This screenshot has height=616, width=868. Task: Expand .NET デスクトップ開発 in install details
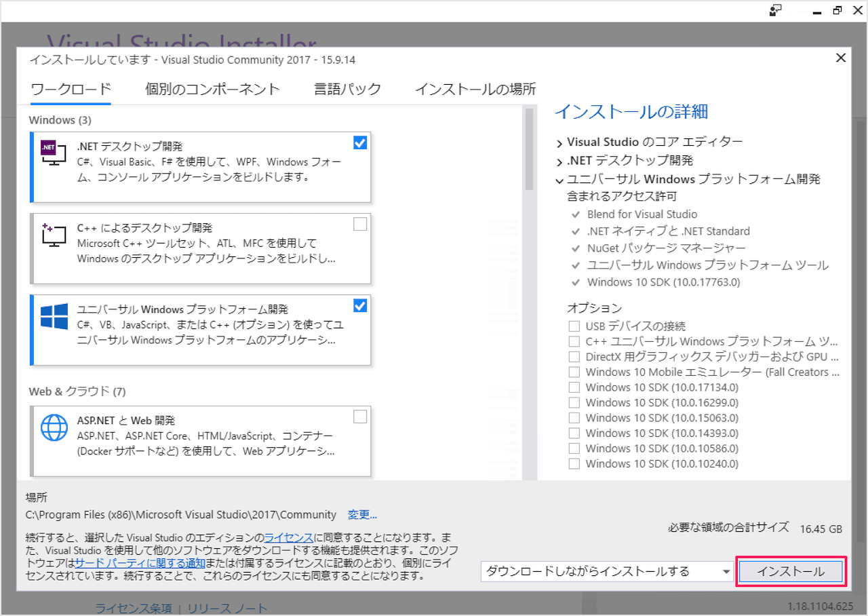point(559,162)
